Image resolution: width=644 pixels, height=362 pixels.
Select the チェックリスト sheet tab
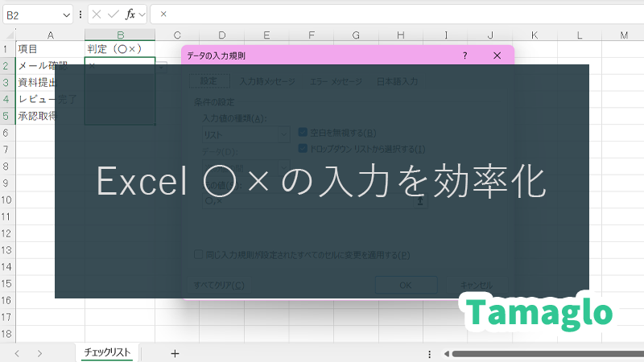[108, 353]
